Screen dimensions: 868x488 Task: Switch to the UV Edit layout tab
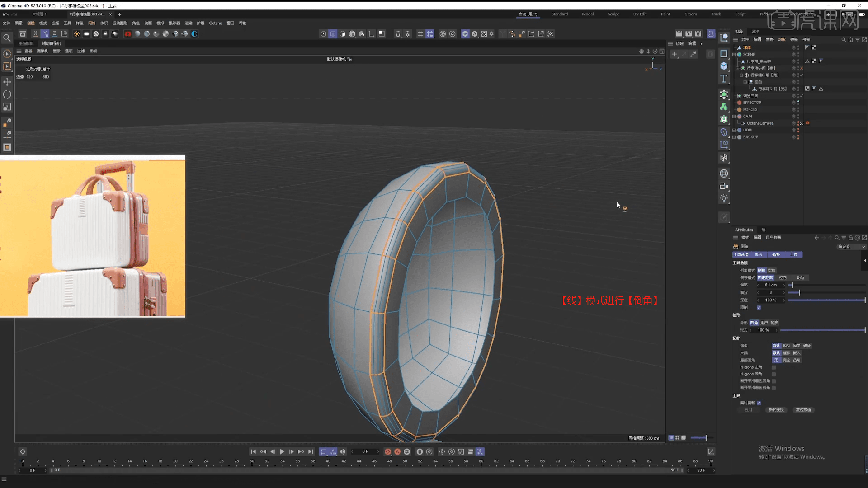click(x=640, y=14)
